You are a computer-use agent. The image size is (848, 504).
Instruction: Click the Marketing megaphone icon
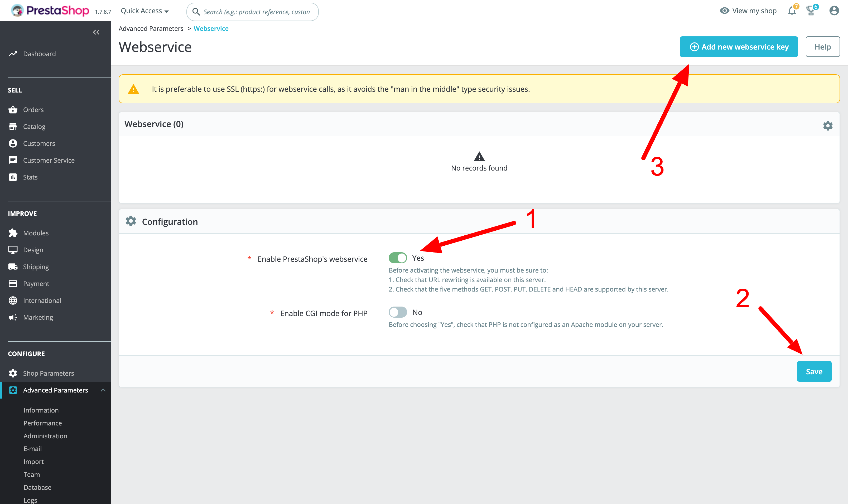click(13, 318)
